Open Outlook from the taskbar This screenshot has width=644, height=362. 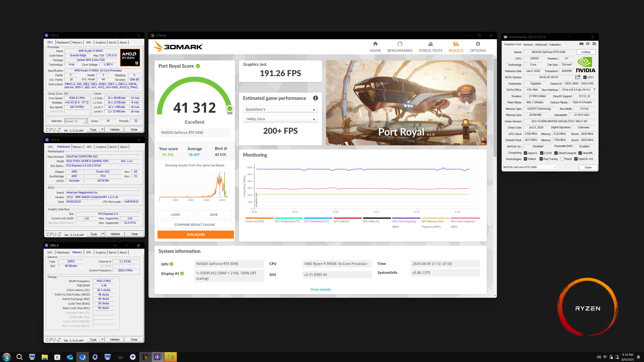tap(70, 357)
